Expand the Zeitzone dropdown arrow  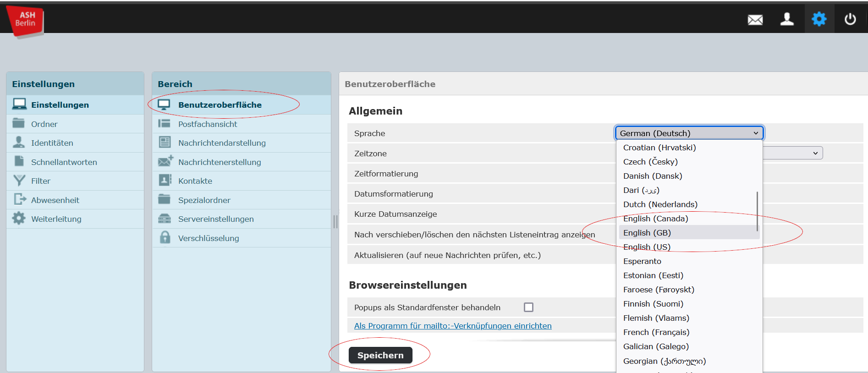coord(815,153)
